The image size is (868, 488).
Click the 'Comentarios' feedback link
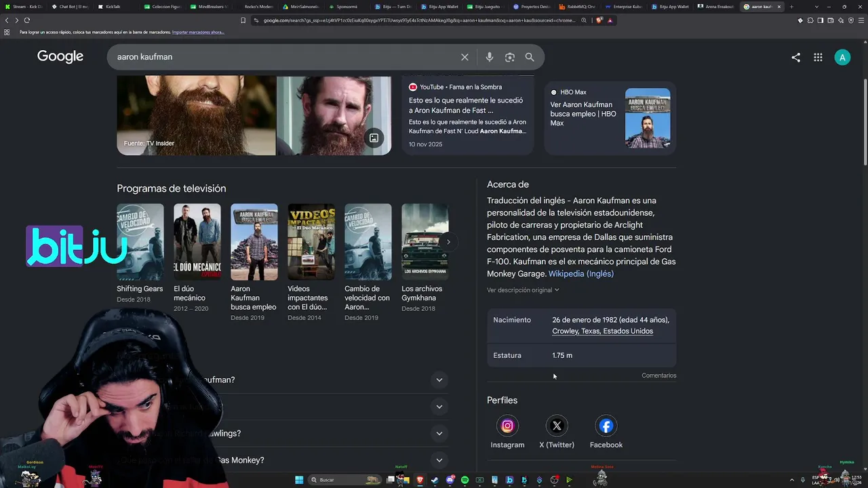(x=659, y=375)
